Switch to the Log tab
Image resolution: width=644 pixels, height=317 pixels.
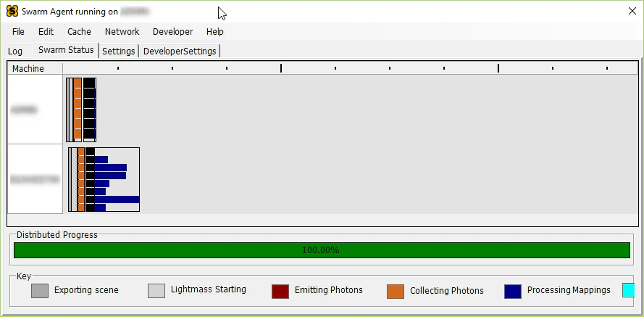click(x=15, y=52)
